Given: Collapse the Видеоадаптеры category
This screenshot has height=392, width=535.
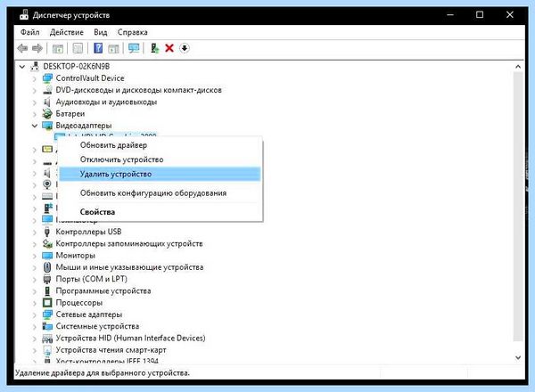Looking at the screenshot, I should (35, 126).
